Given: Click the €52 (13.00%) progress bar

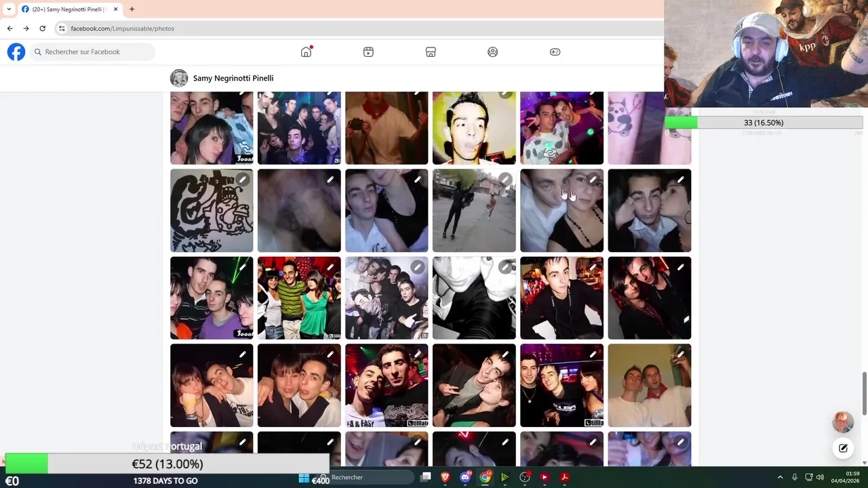Looking at the screenshot, I should coord(167,464).
